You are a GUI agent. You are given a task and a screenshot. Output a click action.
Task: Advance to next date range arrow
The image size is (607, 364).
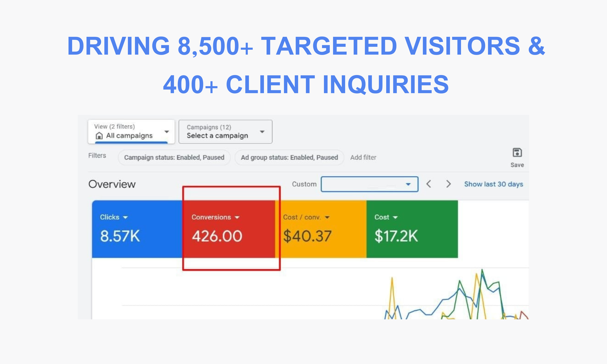448,184
